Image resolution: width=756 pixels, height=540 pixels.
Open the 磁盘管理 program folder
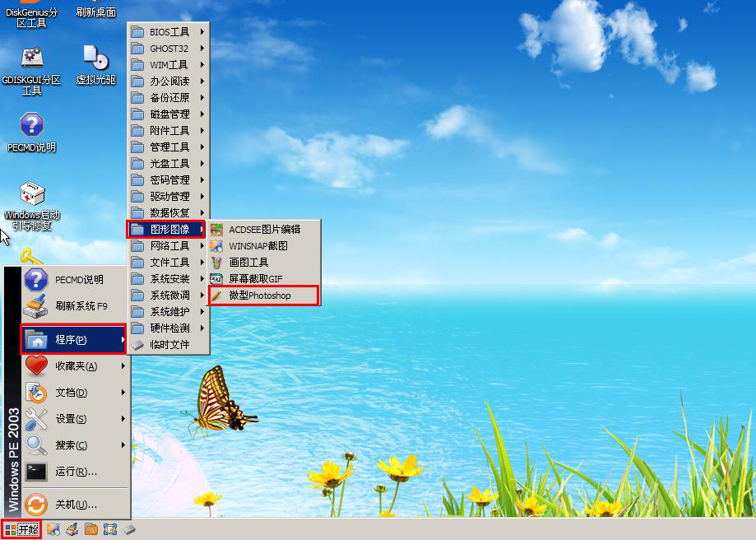[169, 114]
